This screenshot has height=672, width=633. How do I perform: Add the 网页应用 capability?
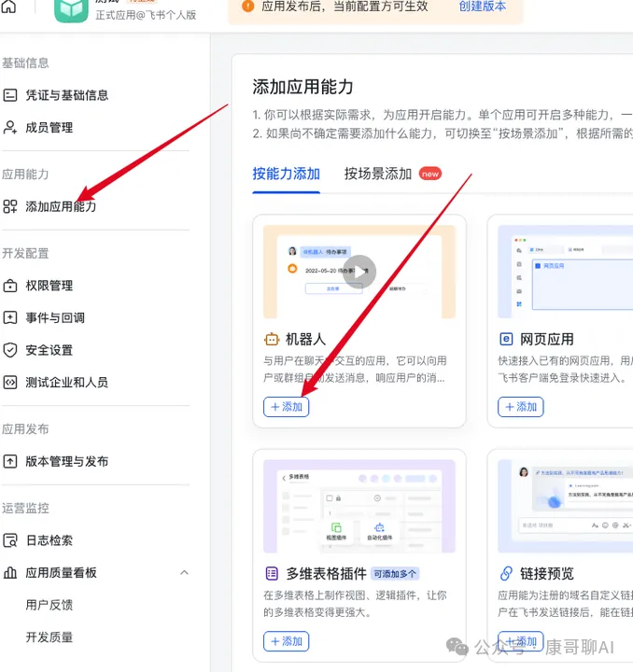[x=521, y=407]
